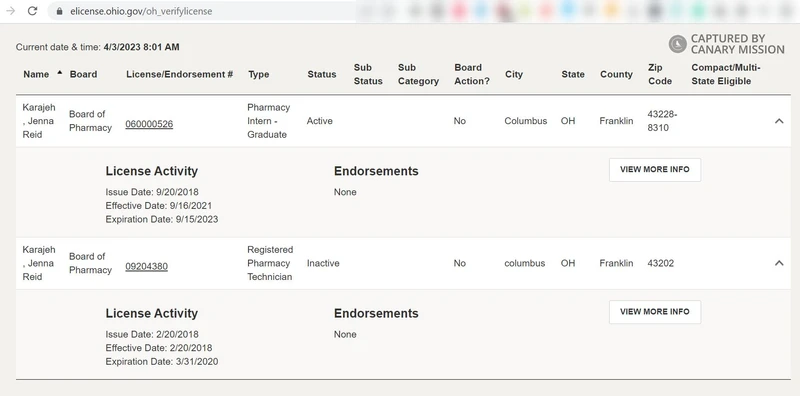The width and height of the screenshot is (800, 396).
Task: Click the Sub Category column header
Action: [x=418, y=75]
